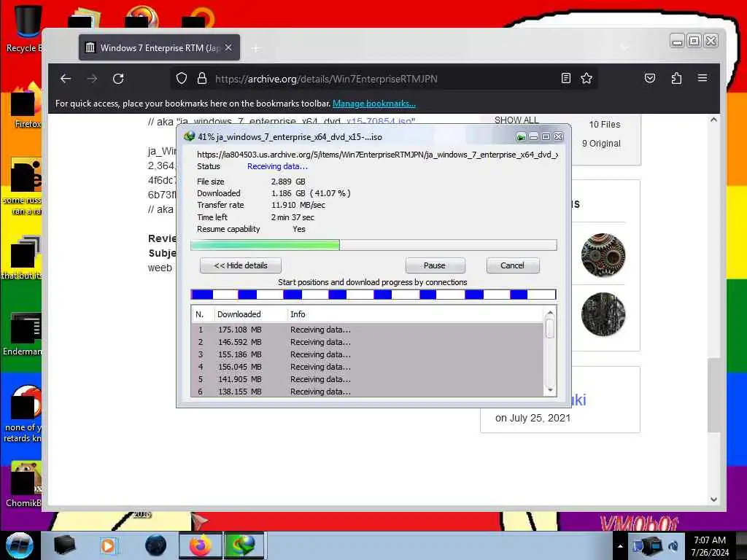Open the x15-70854.iso link on page
Screen dimensions: 747x560
coord(379,121)
